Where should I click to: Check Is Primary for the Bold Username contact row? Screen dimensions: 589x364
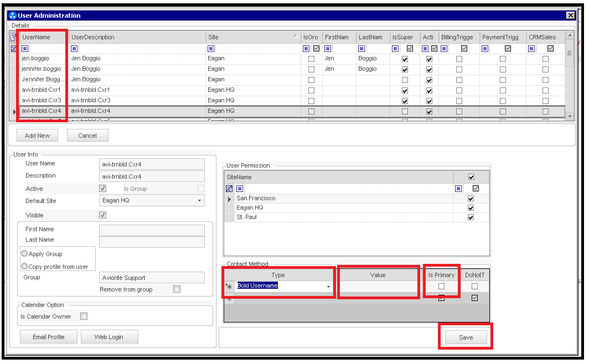coord(442,287)
